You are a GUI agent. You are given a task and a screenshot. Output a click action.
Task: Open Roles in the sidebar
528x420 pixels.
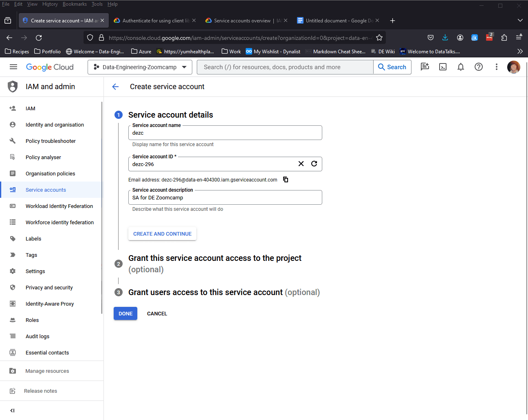[51, 320]
